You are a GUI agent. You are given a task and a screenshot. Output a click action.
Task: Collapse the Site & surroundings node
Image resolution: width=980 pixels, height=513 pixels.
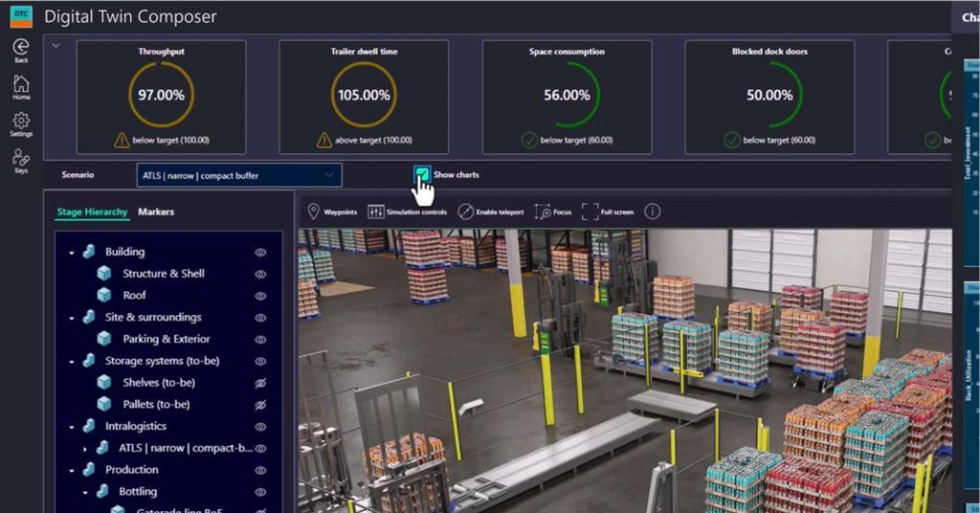coord(71,318)
